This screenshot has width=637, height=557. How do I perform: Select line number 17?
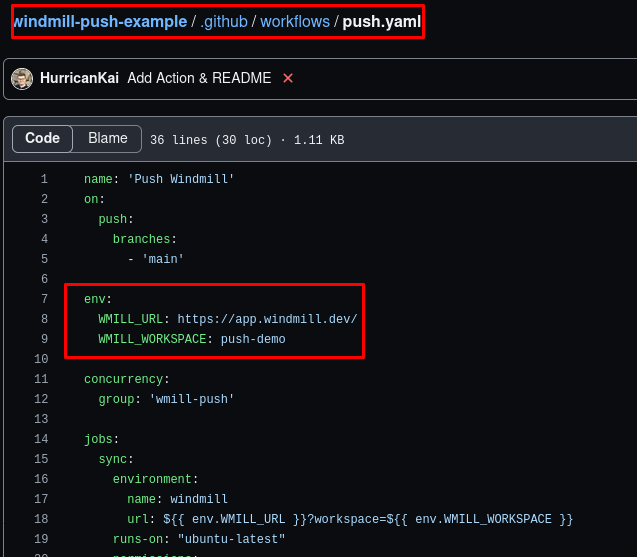point(41,499)
